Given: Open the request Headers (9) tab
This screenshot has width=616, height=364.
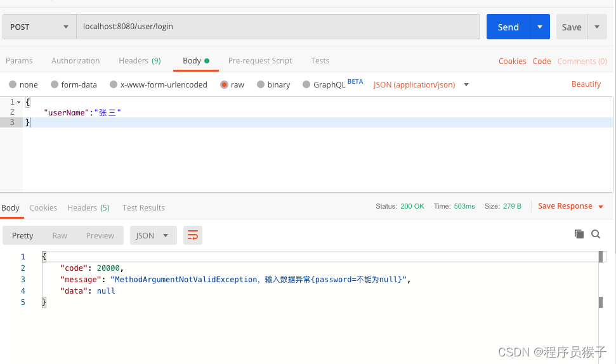Looking at the screenshot, I should pyautogui.click(x=140, y=61).
